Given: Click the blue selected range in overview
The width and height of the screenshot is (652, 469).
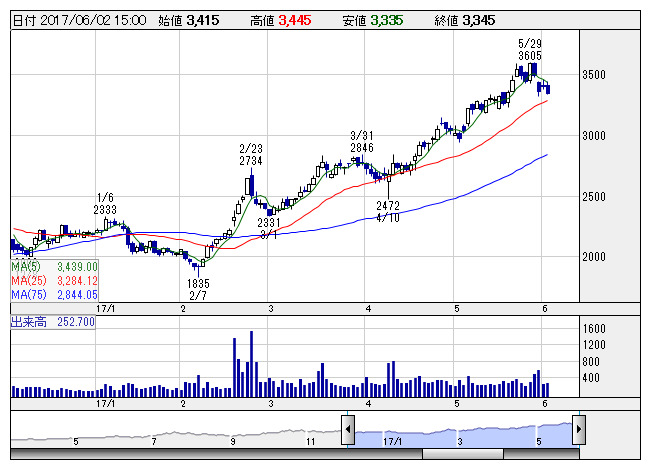Looking at the screenshot, I should click(463, 434).
